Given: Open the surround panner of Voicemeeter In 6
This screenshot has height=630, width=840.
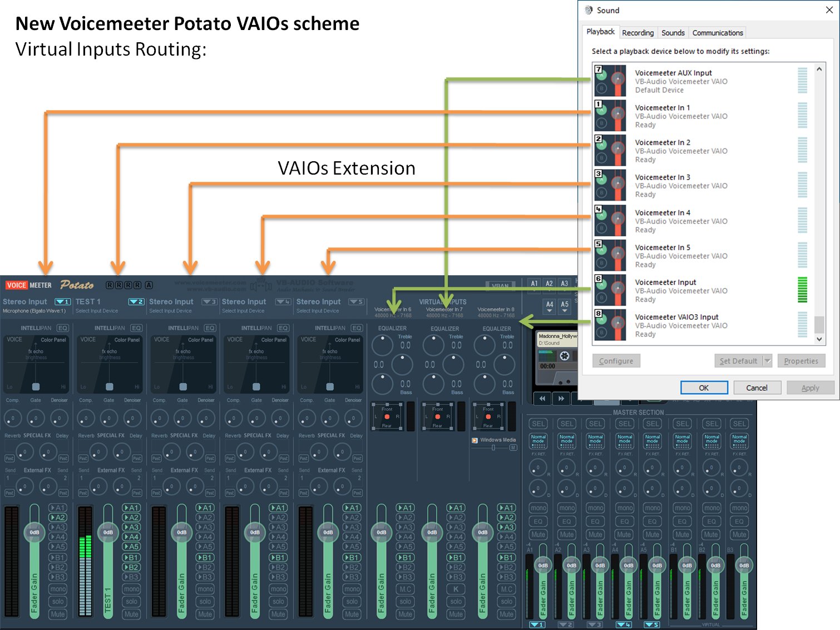Looking at the screenshot, I should coord(387,416).
